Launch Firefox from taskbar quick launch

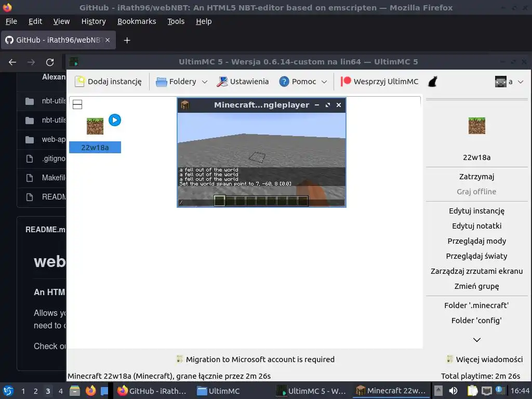pyautogui.click(x=90, y=391)
